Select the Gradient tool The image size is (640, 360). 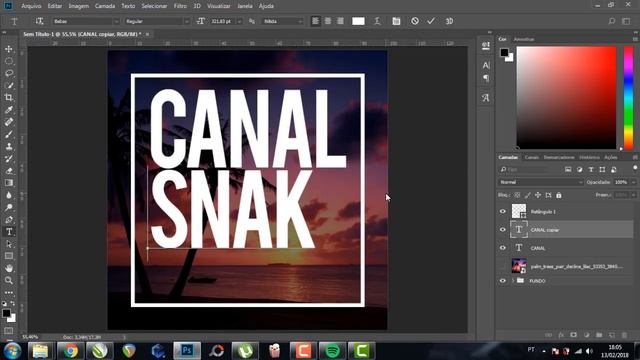click(x=9, y=183)
